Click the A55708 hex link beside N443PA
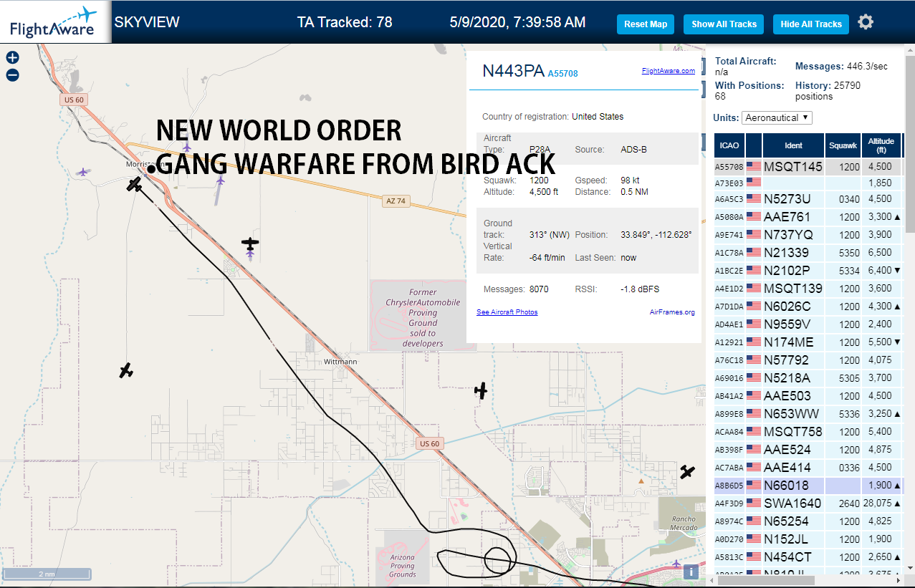915x588 pixels. [562, 74]
